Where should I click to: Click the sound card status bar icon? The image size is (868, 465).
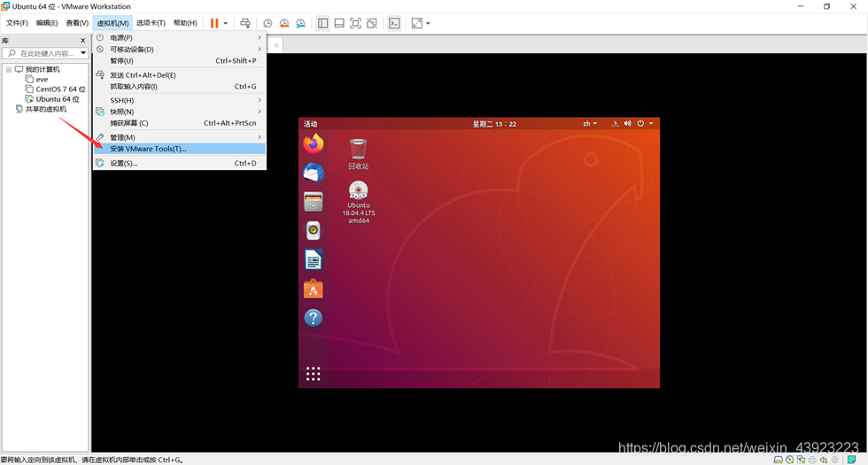pos(824,460)
